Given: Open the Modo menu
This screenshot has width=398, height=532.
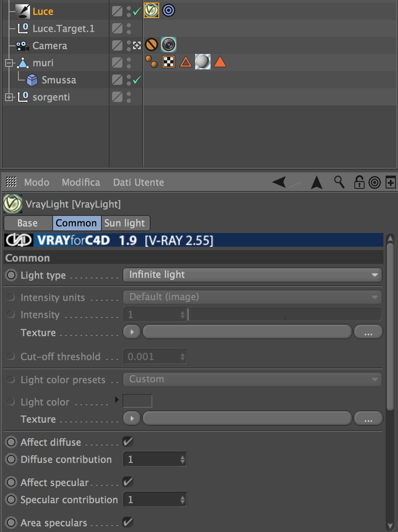Looking at the screenshot, I should coord(37,182).
